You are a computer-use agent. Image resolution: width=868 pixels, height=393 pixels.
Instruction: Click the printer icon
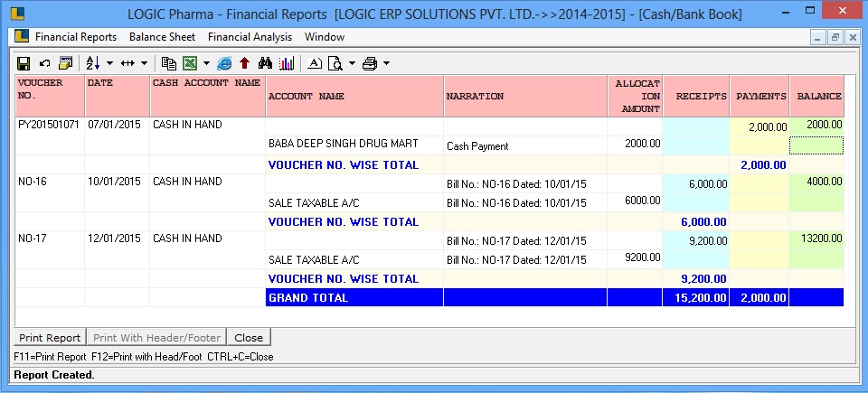(370, 64)
